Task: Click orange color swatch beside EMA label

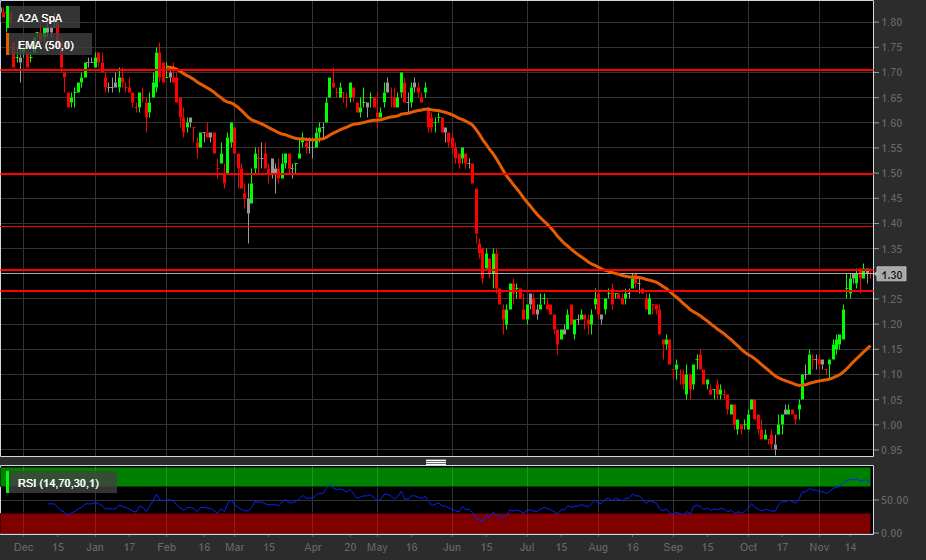Action: coord(8,44)
